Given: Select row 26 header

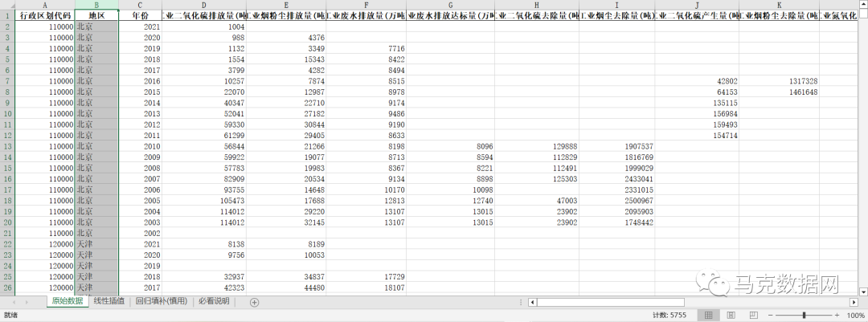Looking at the screenshot, I should tap(8, 287).
